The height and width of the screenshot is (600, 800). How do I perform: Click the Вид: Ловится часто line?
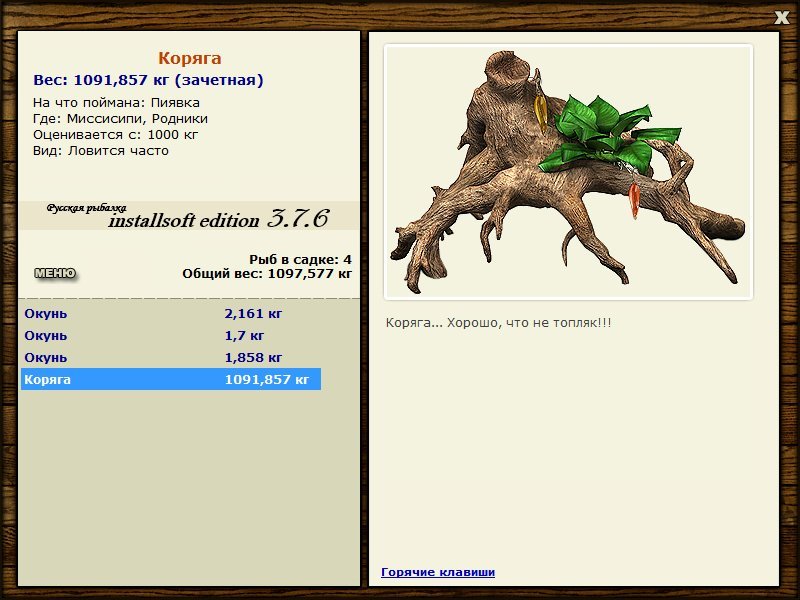pyautogui.click(x=101, y=151)
